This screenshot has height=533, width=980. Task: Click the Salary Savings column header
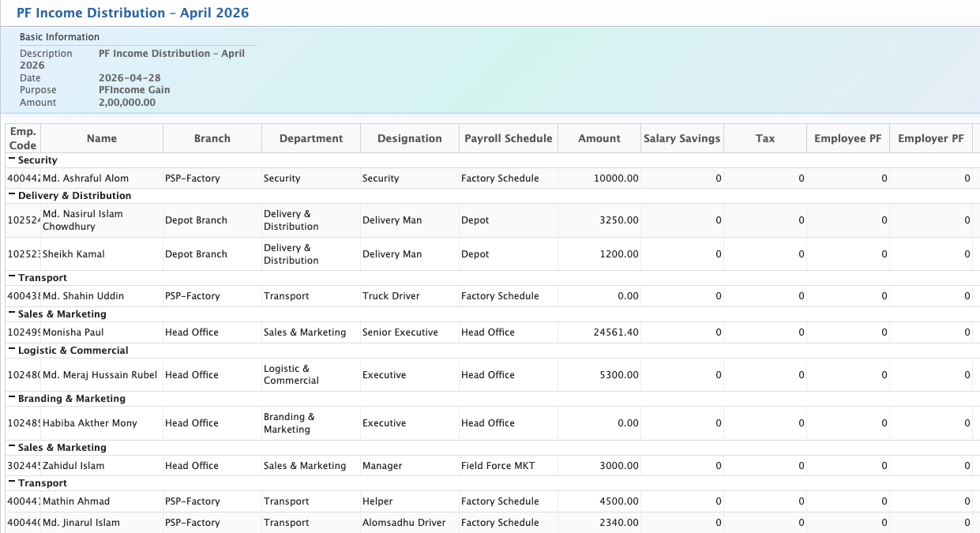681,138
